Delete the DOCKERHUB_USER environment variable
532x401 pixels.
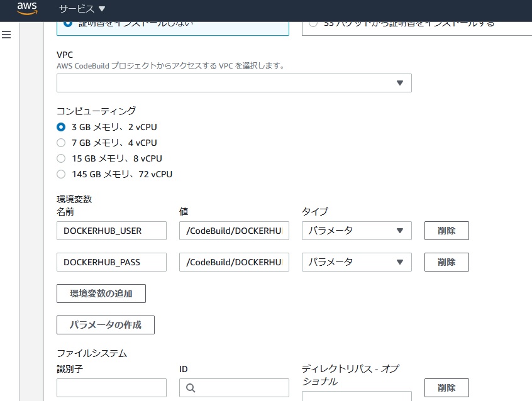[x=446, y=231]
